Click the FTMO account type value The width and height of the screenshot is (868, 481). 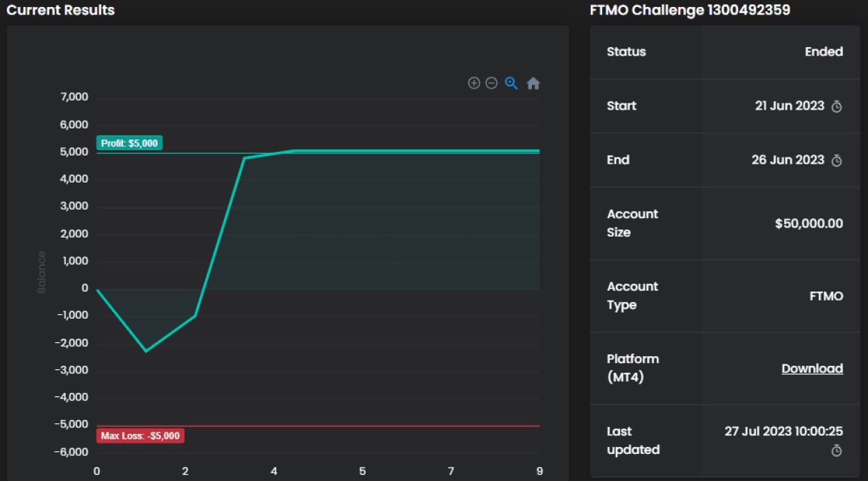826,296
